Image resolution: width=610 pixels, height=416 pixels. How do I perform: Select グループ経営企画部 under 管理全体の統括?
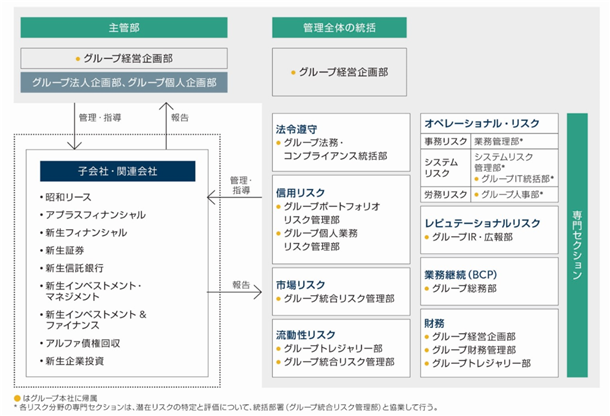click(x=339, y=72)
